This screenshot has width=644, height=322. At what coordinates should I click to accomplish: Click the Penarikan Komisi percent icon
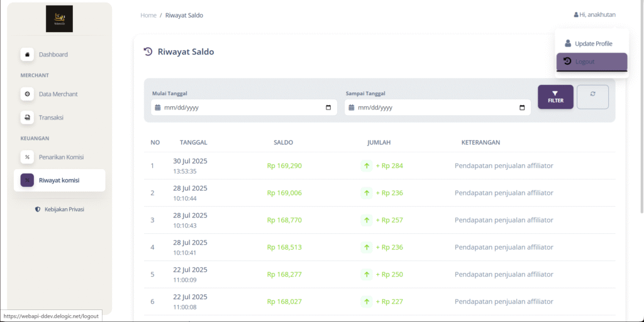[27, 157]
